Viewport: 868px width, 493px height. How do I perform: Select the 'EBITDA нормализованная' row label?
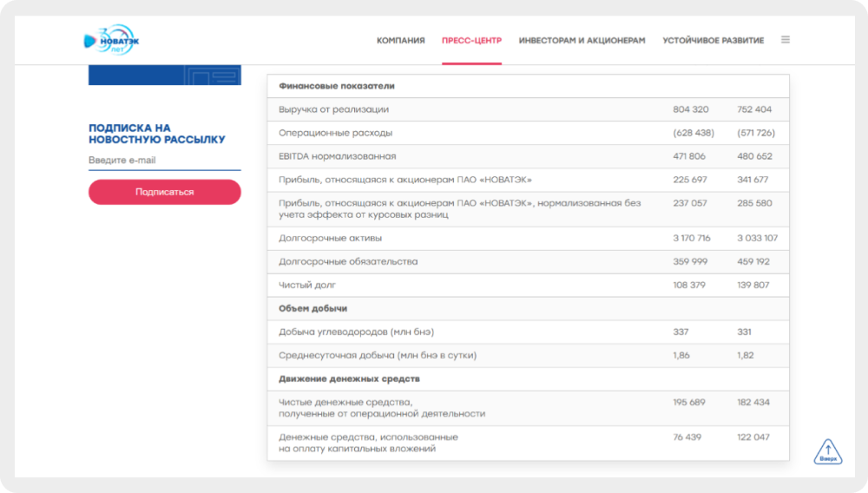pos(337,157)
